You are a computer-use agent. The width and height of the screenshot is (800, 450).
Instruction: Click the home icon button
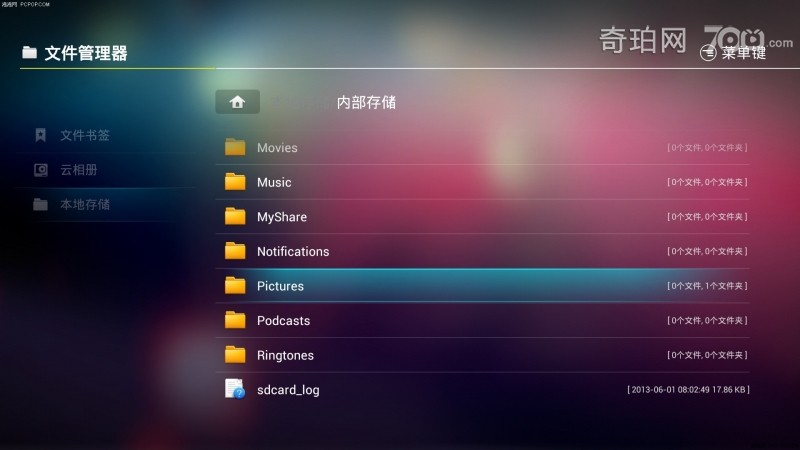[x=237, y=102]
